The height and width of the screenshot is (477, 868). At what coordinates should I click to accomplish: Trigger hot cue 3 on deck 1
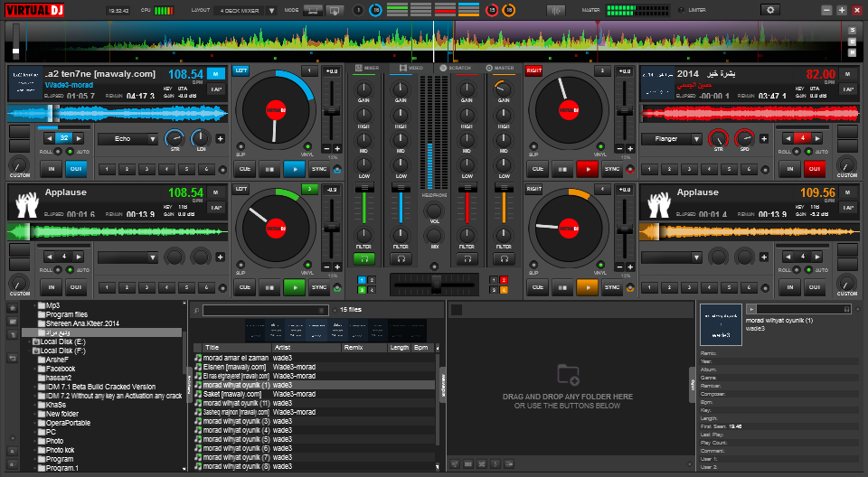(x=146, y=169)
